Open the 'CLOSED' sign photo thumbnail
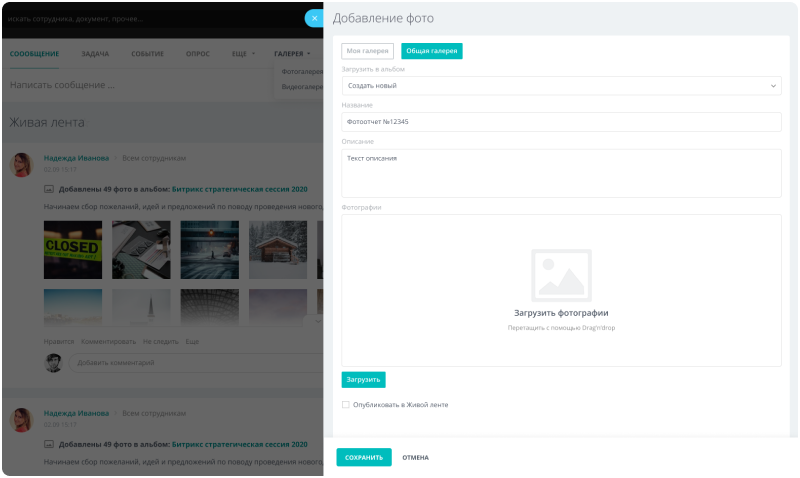This screenshot has width=800, height=478. 73,250
